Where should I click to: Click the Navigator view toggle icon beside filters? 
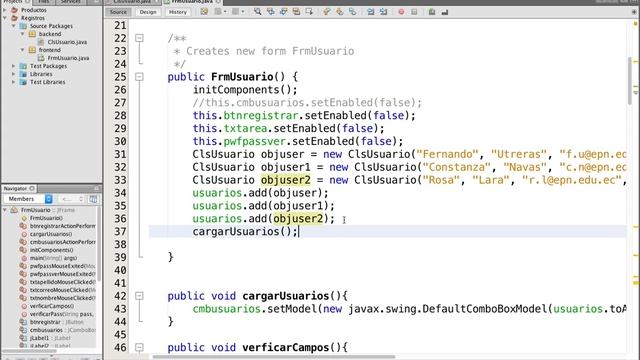(93, 199)
